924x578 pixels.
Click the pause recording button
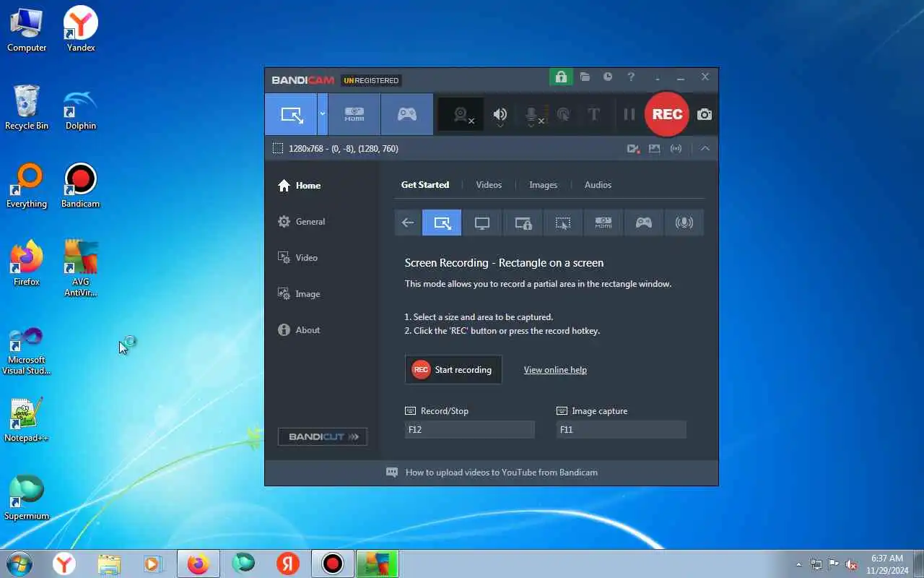point(629,114)
